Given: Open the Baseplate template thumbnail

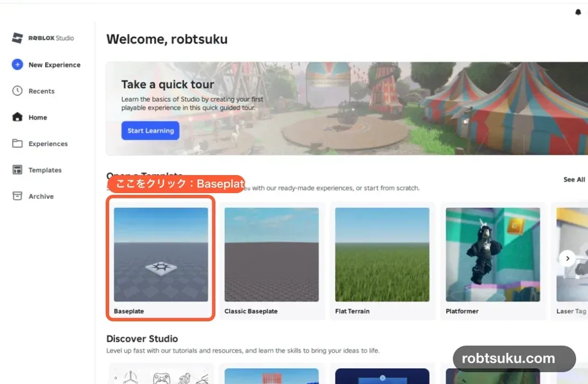Looking at the screenshot, I should (161, 254).
